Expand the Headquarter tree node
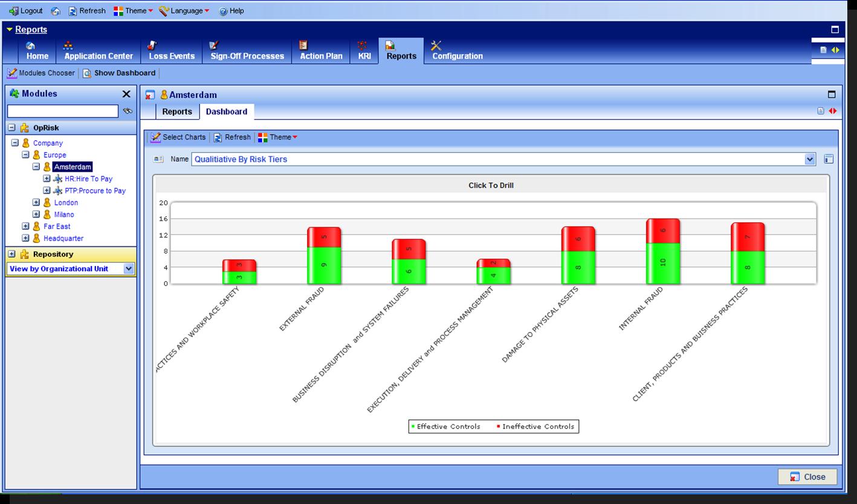The image size is (857, 504). click(25, 238)
